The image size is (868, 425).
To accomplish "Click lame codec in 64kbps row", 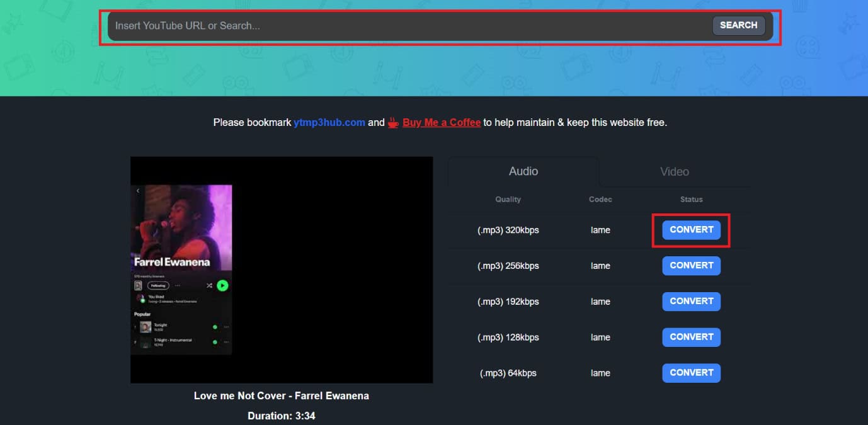I will pyautogui.click(x=600, y=373).
